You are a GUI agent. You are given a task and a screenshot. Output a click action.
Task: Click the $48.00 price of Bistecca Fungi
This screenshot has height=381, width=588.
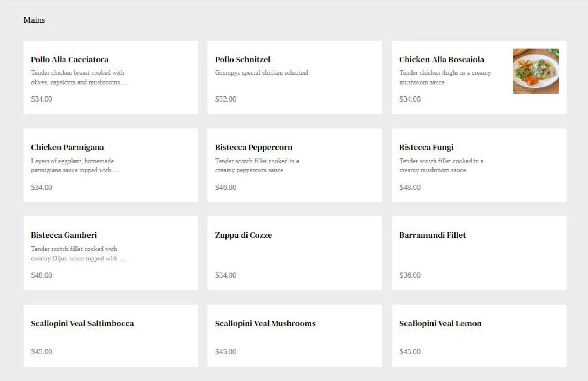(x=410, y=187)
